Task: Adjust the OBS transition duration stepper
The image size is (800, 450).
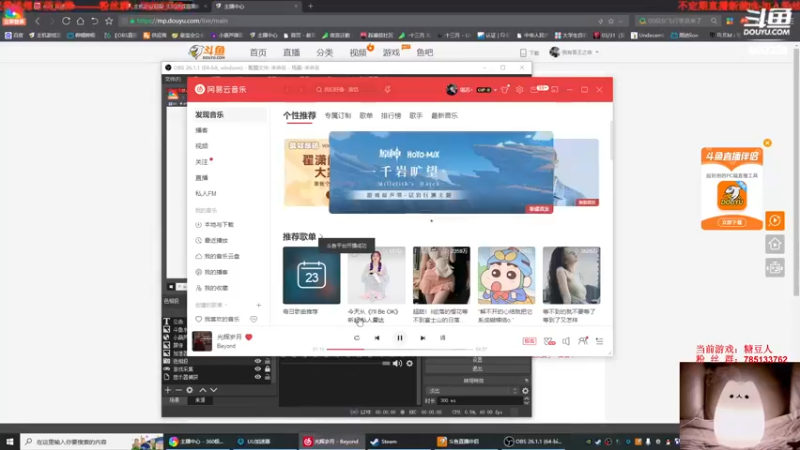Action: (x=526, y=401)
